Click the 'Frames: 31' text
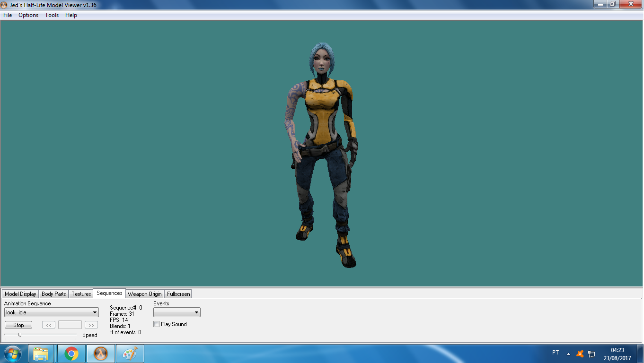The height and width of the screenshot is (363, 644). [122, 314]
